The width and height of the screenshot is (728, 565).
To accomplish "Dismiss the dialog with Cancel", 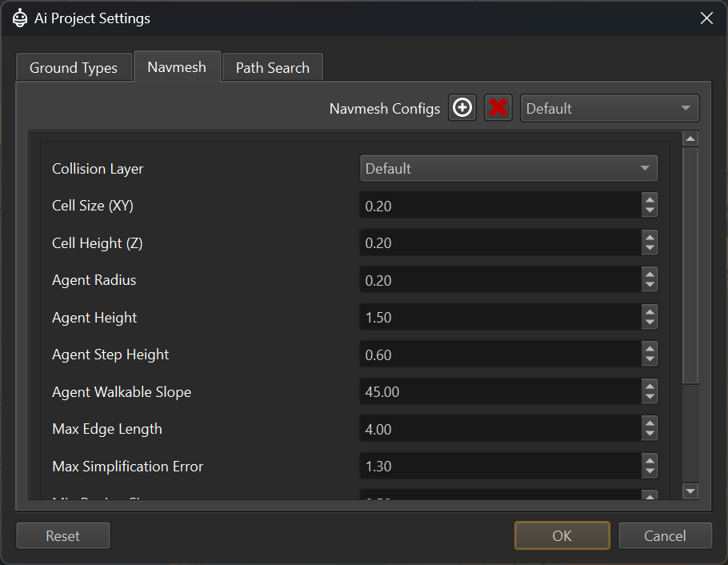I will tap(665, 535).
